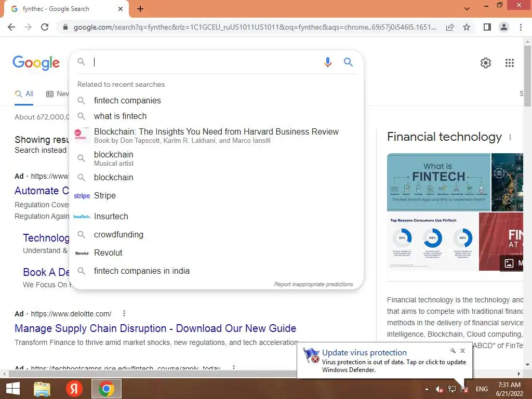Bookmark this page with the star
The image size is (532, 399).
coord(467,27)
